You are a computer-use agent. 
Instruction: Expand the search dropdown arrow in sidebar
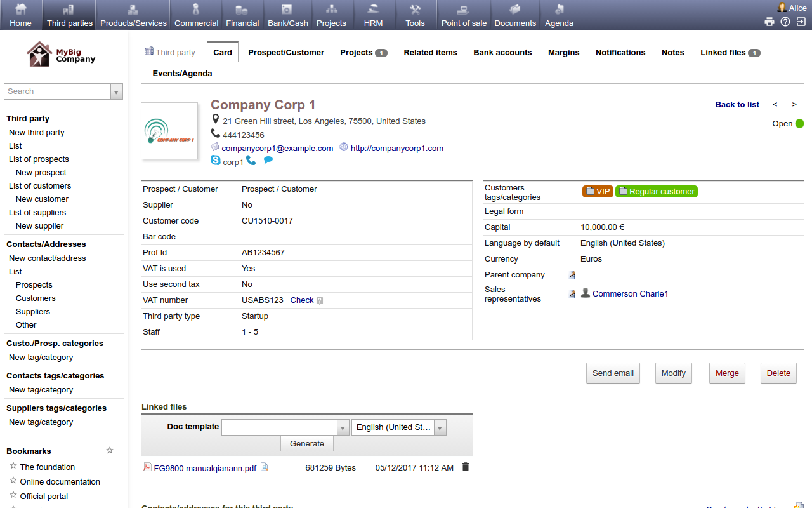pos(116,91)
